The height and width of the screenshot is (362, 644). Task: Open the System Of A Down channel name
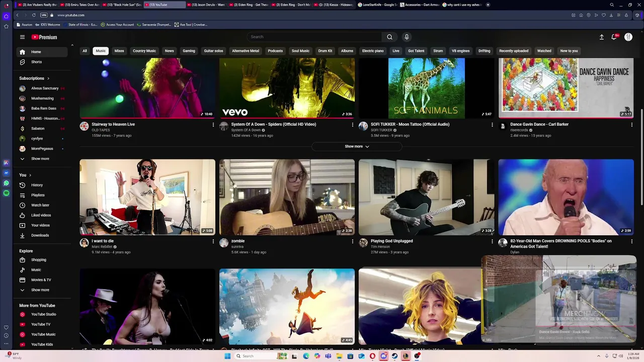[x=246, y=130]
